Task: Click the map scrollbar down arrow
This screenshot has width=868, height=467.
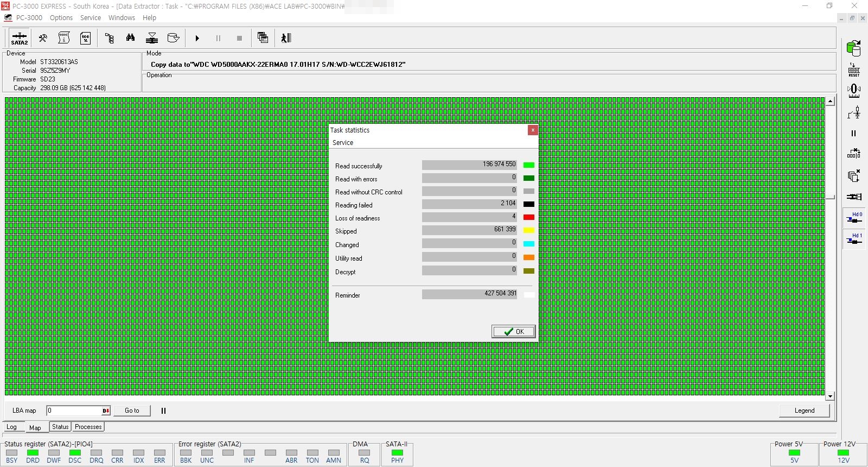Action: point(830,396)
